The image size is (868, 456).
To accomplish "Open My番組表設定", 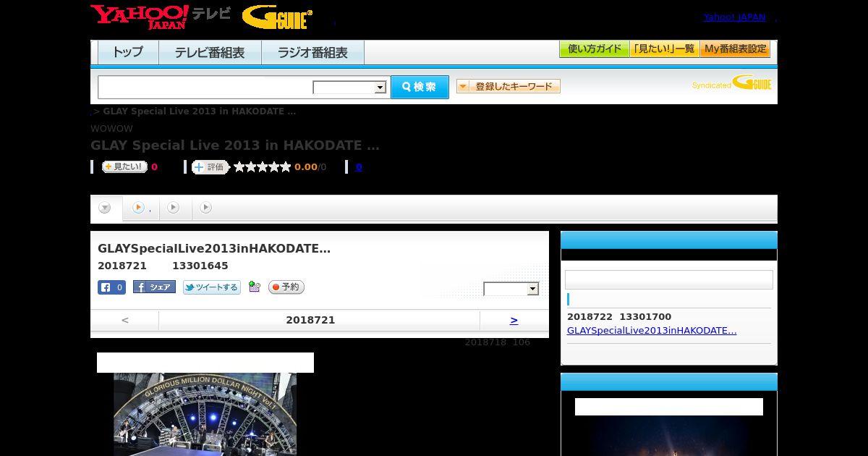I will [x=735, y=49].
